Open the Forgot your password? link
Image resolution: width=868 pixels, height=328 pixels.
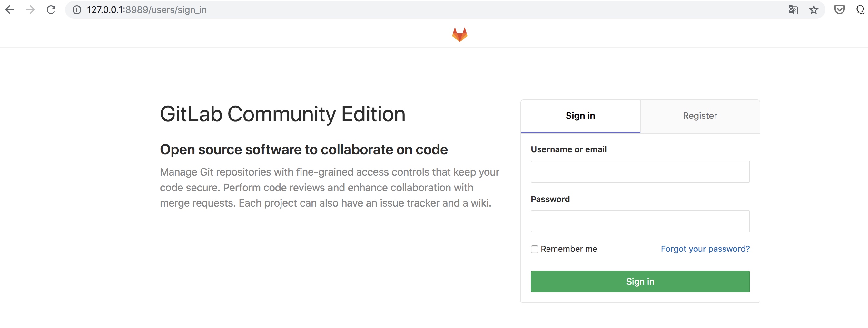pos(705,249)
